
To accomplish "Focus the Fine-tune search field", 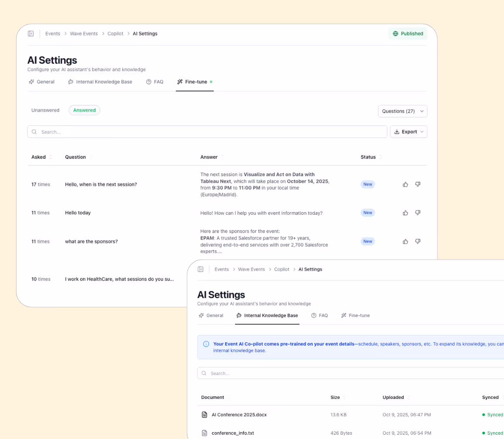I will 207,132.
